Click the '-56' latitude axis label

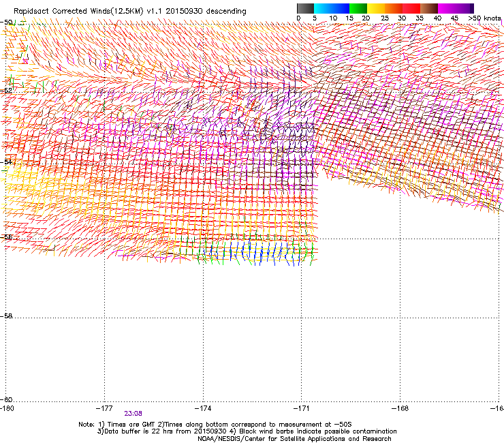point(6,237)
